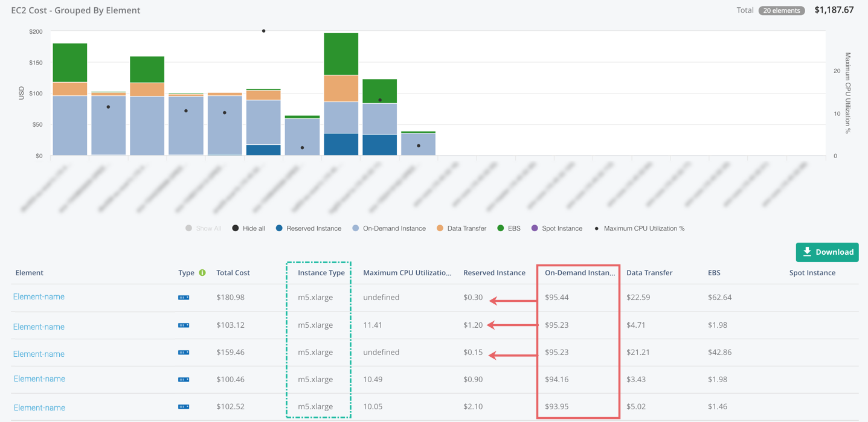The image size is (868, 422).
Task: Toggle Data Transfer series in legend
Action: point(461,228)
